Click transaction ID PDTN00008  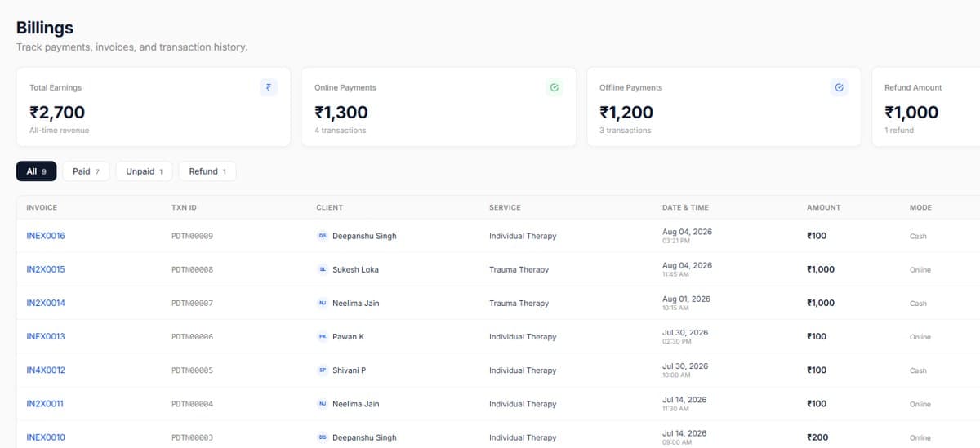click(192, 269)
